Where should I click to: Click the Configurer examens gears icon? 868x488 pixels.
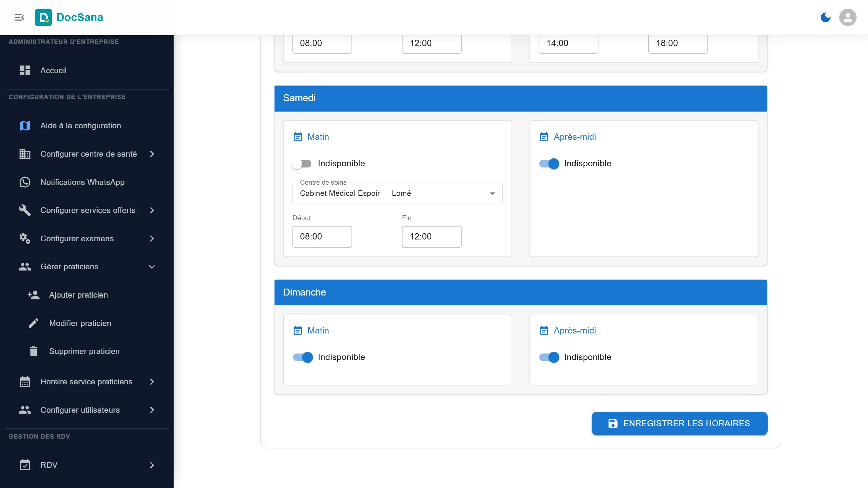pos(25,239)
